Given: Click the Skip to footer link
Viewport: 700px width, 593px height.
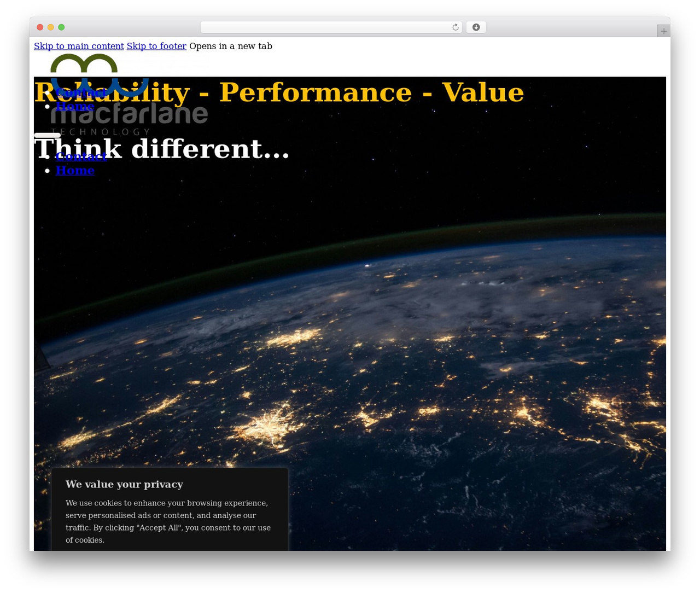Looking at the screenshot, I should [x=156, y=46].
